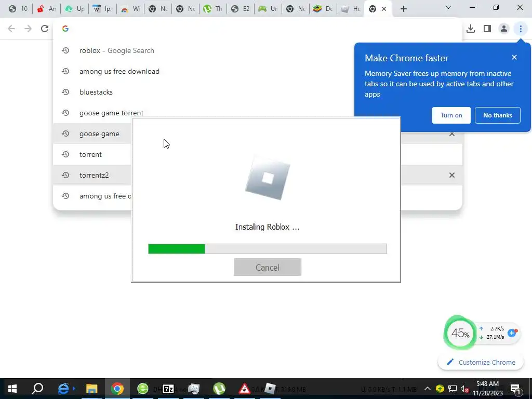Switch to the 'An' tab with red lock

click(46, 9)
